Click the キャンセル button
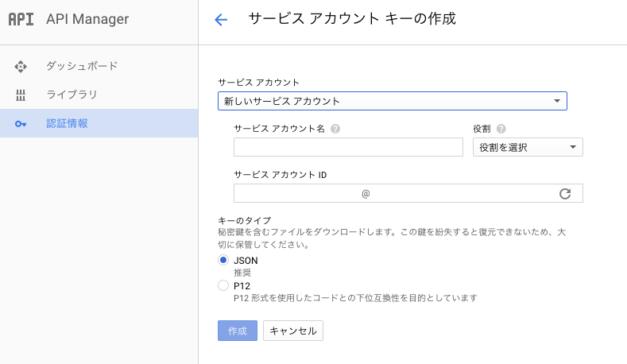Screen dimensions: 627x364 pos(293,331)
